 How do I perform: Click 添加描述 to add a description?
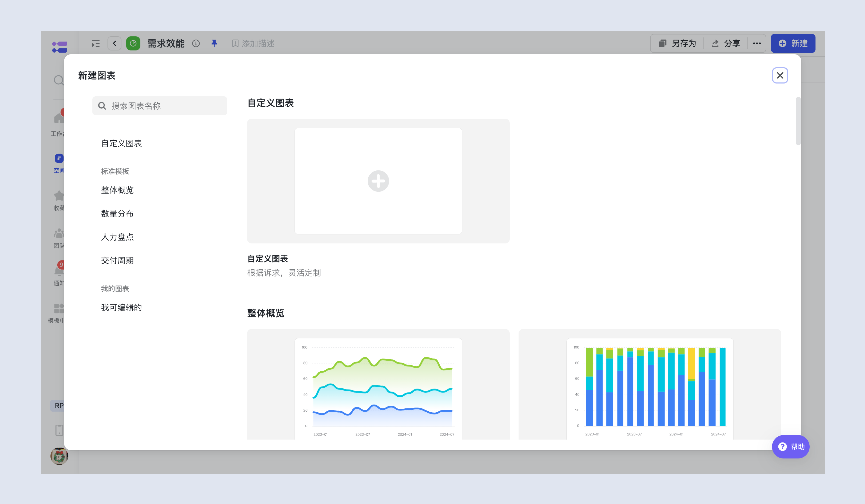point(253,44)
